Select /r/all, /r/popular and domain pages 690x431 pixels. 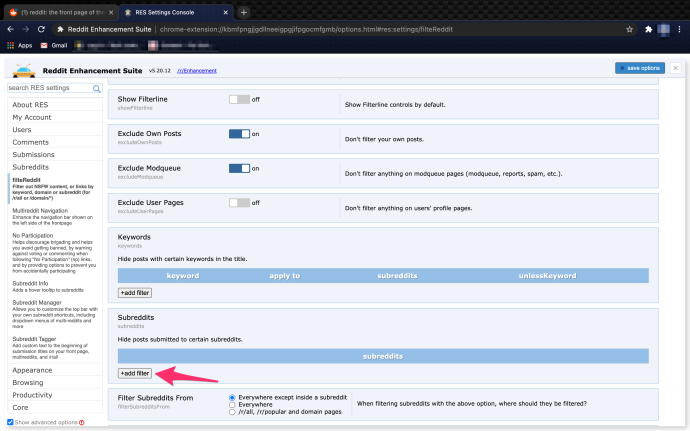click(232, 412)
